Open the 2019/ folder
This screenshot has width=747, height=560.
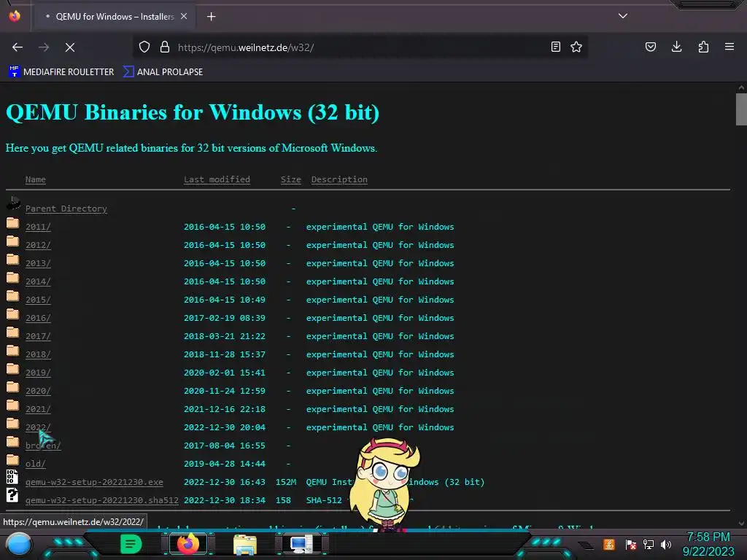click(38, 373)
